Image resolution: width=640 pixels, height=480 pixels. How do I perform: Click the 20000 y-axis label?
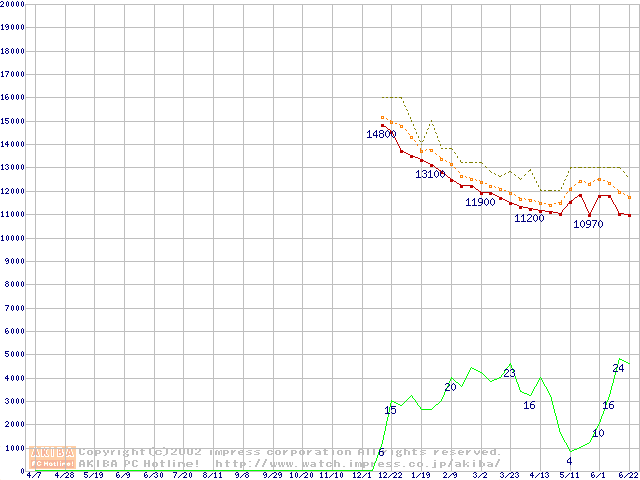tap(13, 4)
